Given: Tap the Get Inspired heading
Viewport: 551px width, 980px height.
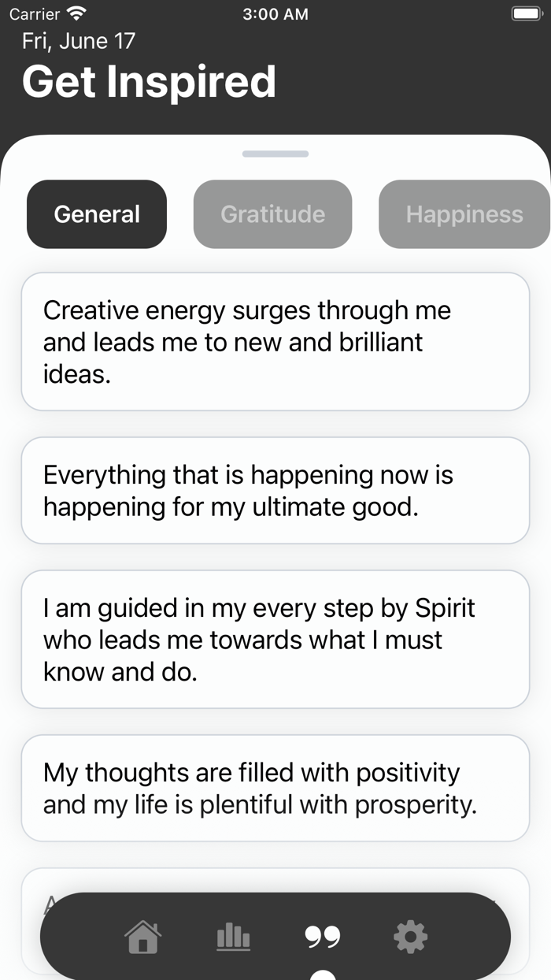Looking at the screenshot, I should click(x=150, y=81).
